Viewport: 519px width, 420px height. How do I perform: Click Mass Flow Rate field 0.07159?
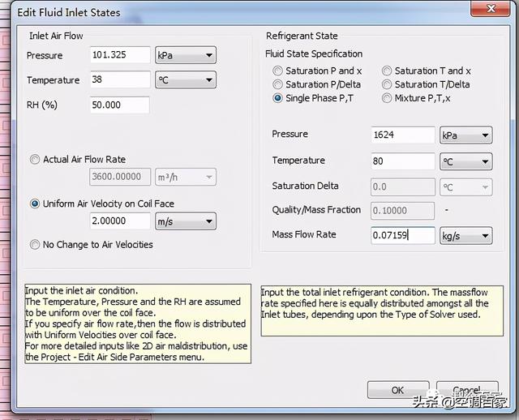[x=403, y=235]
